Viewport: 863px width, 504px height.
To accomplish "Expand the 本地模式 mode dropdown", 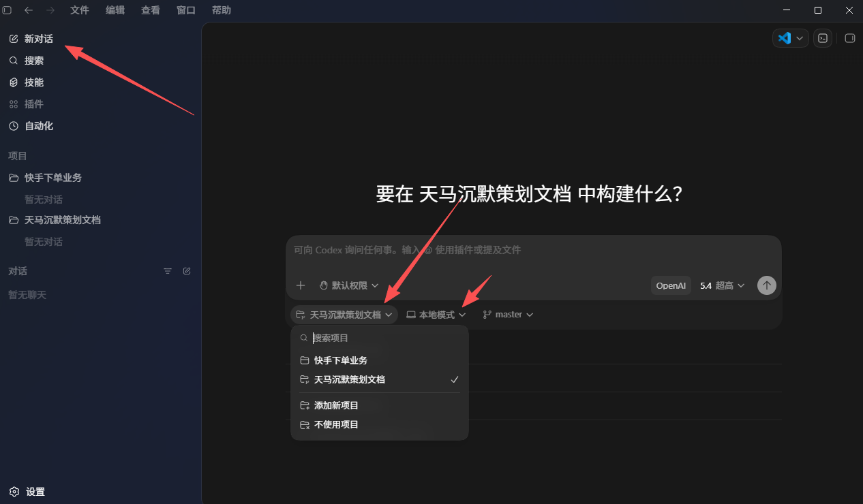I will point(436,315).
